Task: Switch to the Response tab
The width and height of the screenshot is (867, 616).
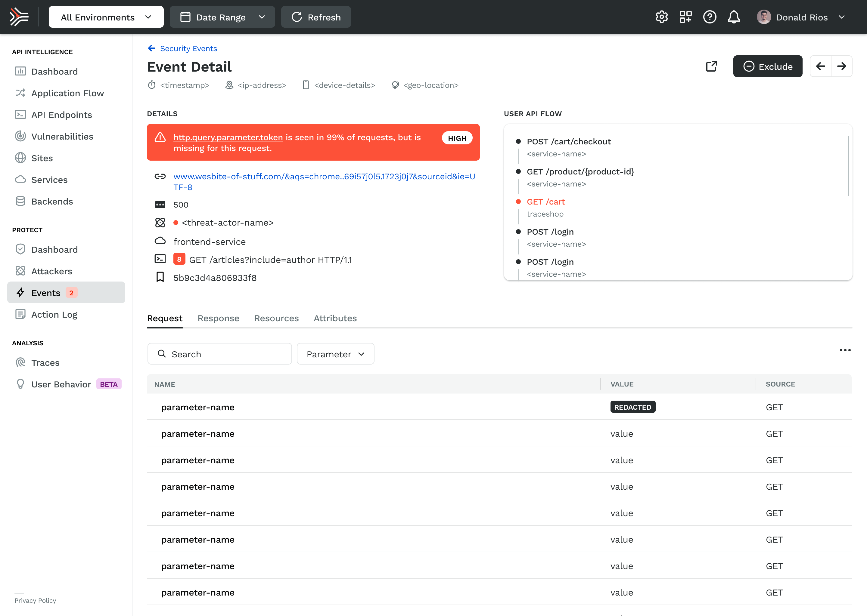Action: [218, 318]
